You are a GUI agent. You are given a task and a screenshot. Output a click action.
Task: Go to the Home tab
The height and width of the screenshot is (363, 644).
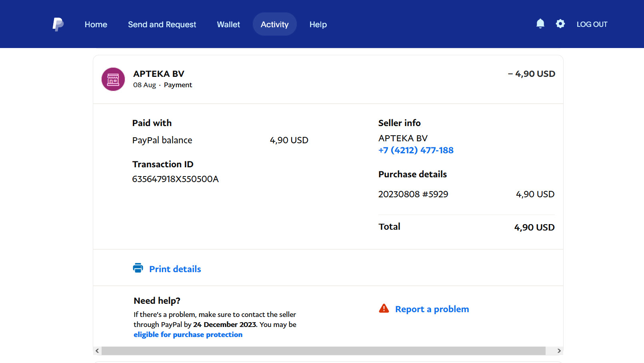[96, 24]
